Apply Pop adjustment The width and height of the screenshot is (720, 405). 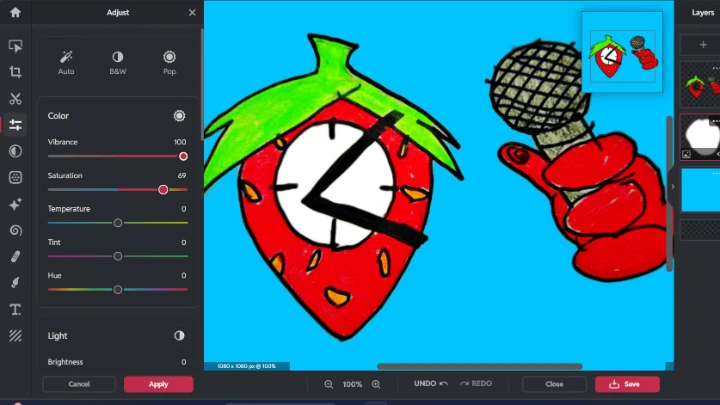coord(169,62)
